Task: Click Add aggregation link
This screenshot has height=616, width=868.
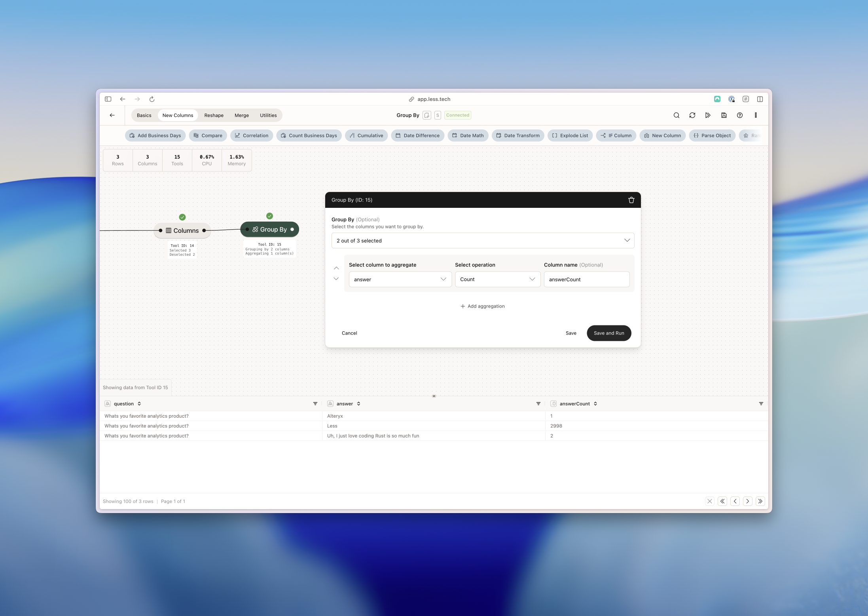Action: pyautogui.click(x=482, y=306)
